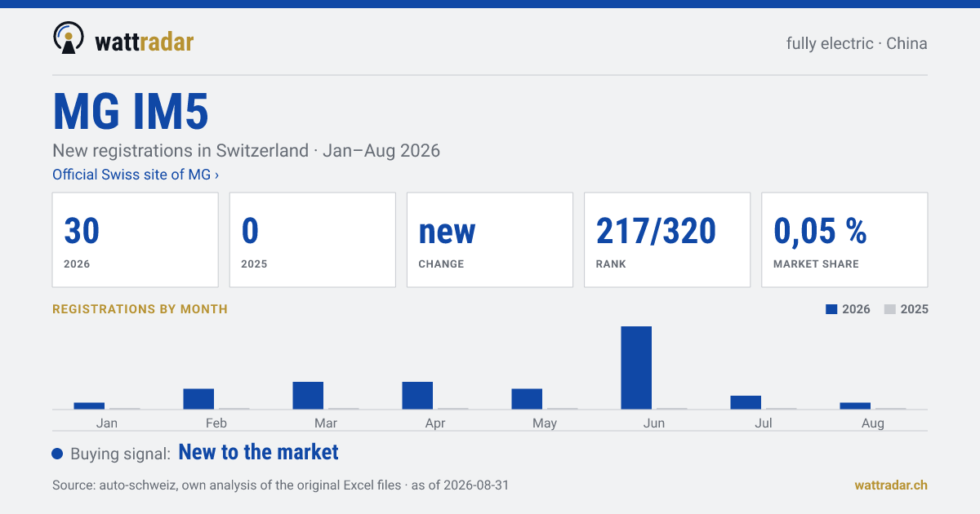Click the blue January 2026 bar
This screenshot has width=980, height=514.
tap(89, 405)
